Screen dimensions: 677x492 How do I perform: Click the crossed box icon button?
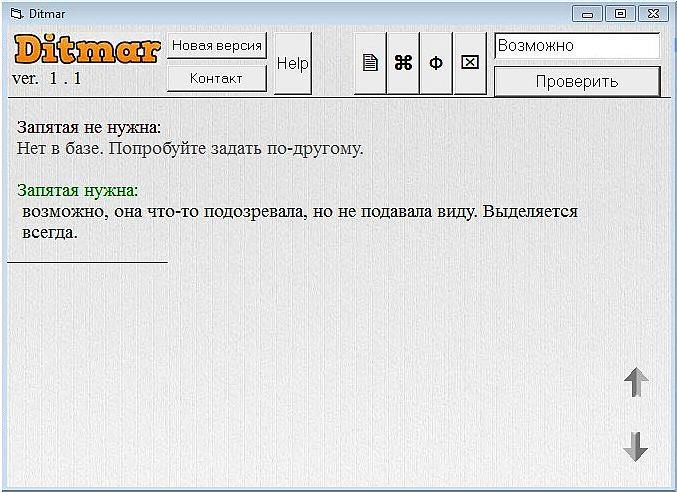pos(469,63)
